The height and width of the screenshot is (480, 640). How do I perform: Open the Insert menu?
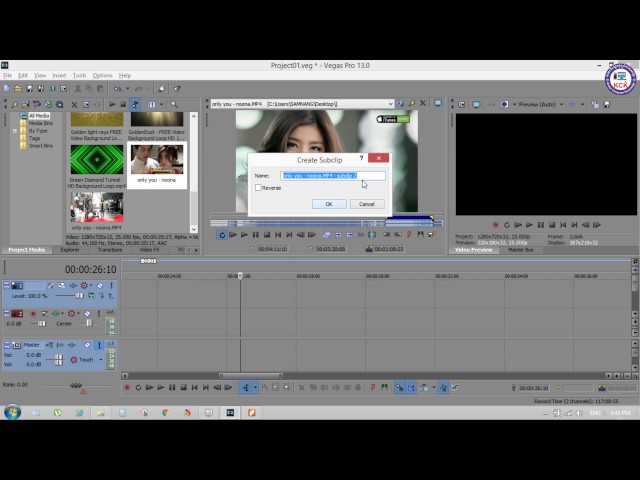coord(59,76)
